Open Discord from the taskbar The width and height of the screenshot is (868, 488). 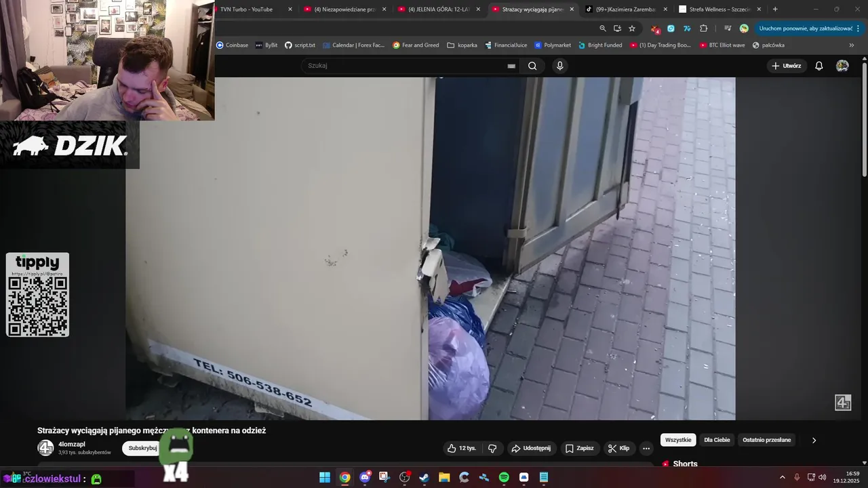click(365, 477)
